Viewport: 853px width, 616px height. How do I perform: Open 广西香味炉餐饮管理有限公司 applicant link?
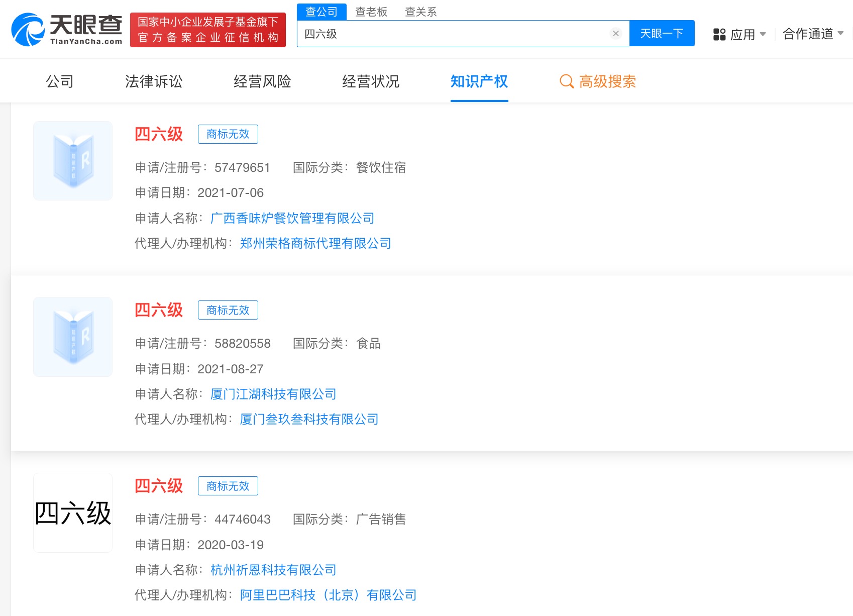click(x=292, y=218)
